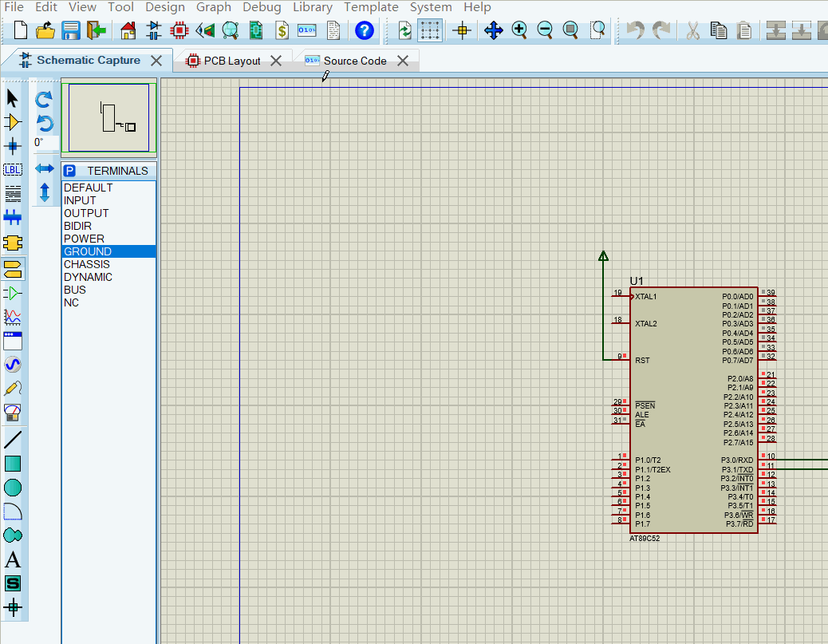
Task: Click the rotation angle field
Action: (x=45, y=143)
